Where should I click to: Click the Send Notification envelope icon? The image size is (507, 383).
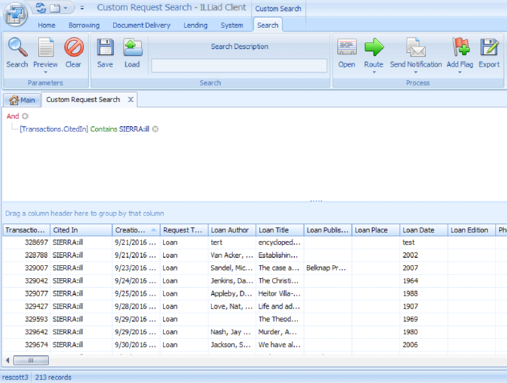tap(416, 47)
